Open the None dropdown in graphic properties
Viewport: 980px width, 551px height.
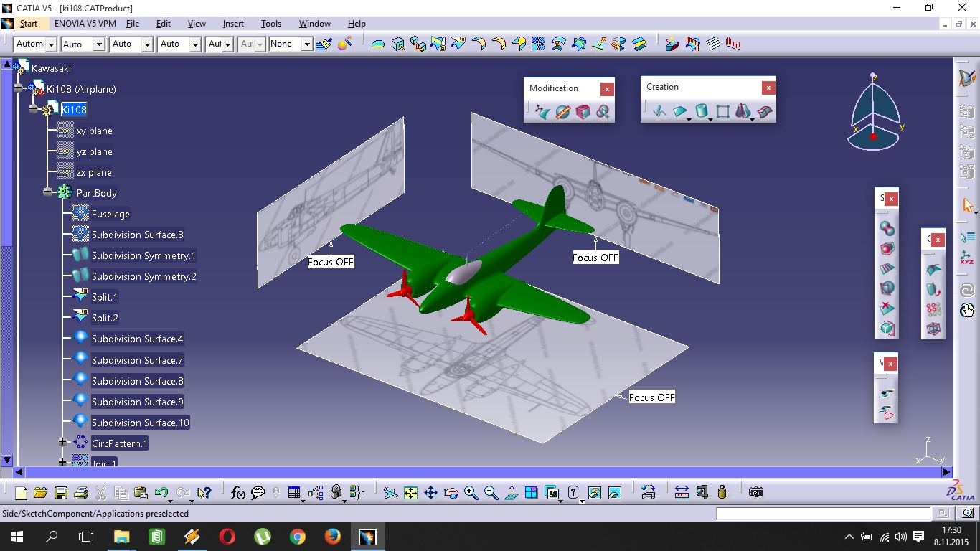click(x=307, y=44)
